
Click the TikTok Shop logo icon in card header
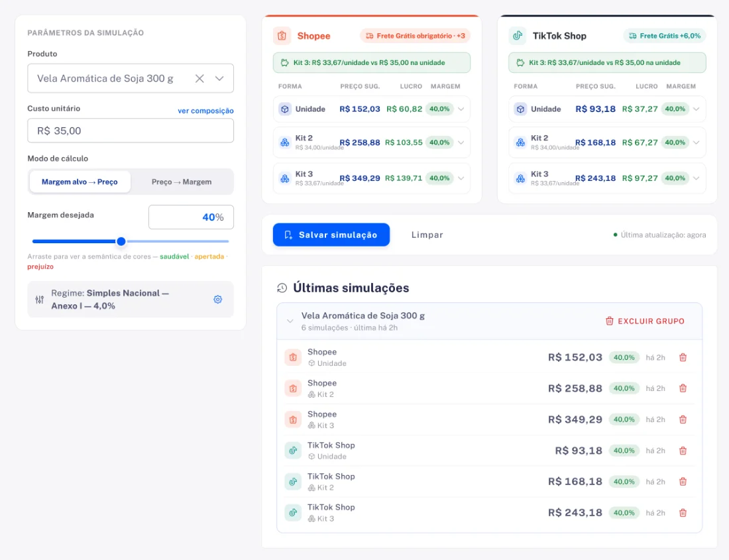[517, 36]
